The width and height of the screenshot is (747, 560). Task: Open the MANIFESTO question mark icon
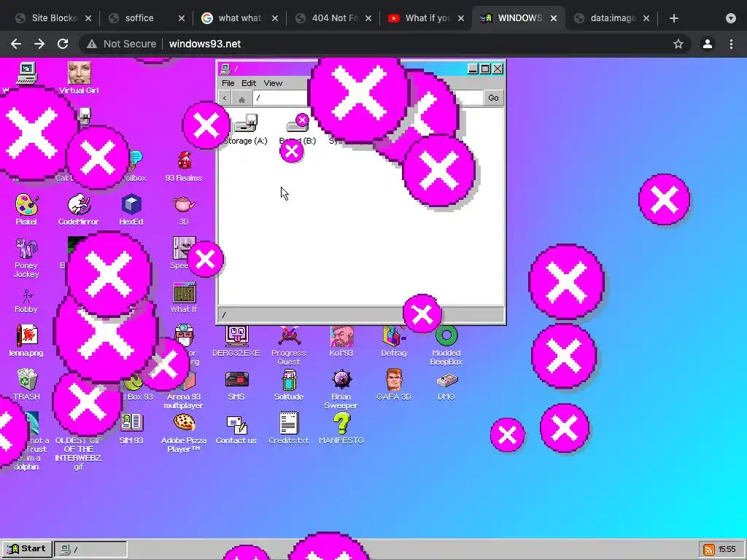341,429
